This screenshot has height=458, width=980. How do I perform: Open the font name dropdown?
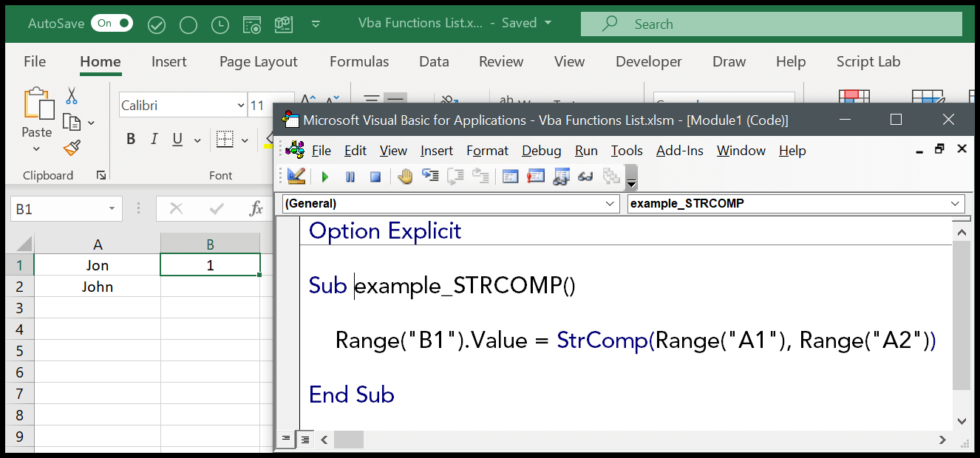[240, 105]
